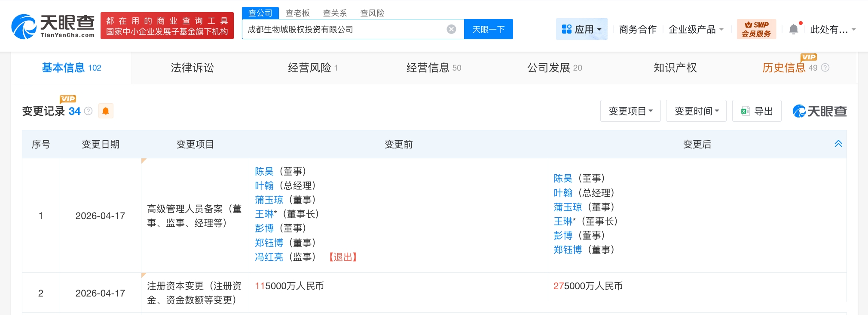This screenshot has height=315, width=868.
Task: Open 冯红亮 link in 变更前 column
Action: point(269,257)
